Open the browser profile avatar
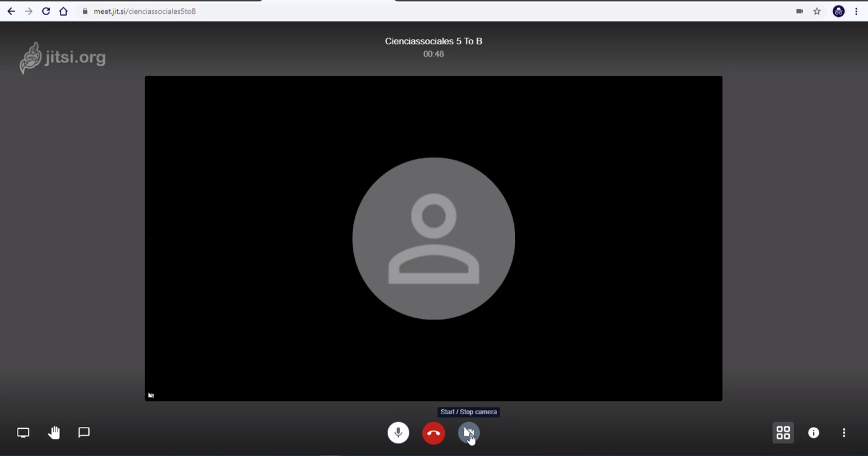This screenshot has width=868, height=456. (x=838, y=11)
